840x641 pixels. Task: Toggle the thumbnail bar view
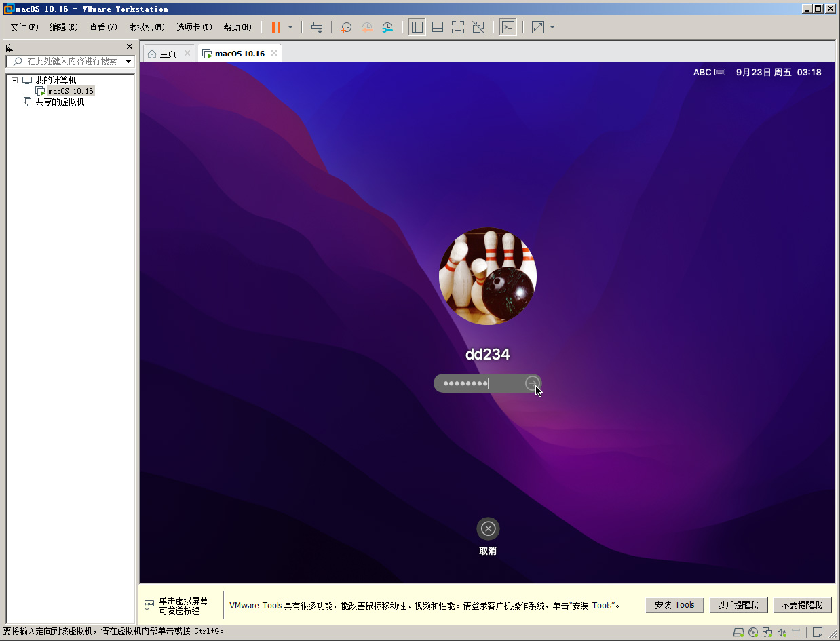point(438,27)
